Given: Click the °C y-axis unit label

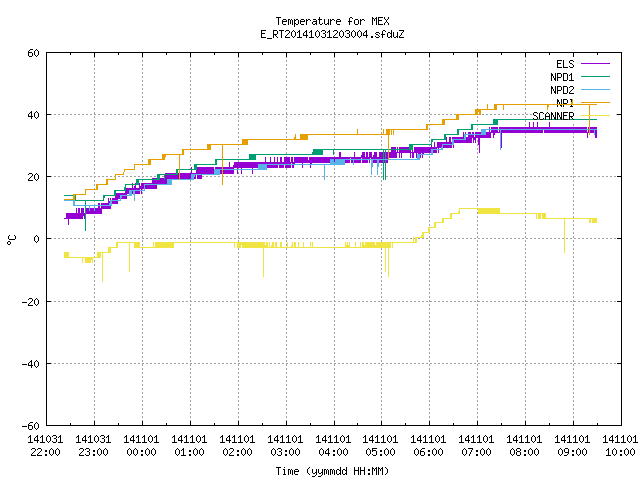Looking at the screenshot, I should click(11, 240).
